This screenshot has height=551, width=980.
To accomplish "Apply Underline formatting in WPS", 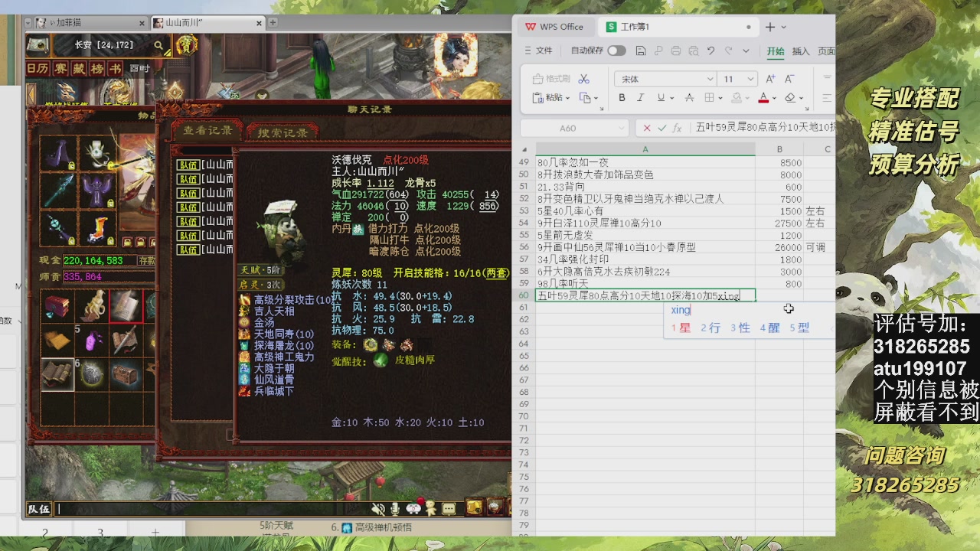I will pos(660,98).
